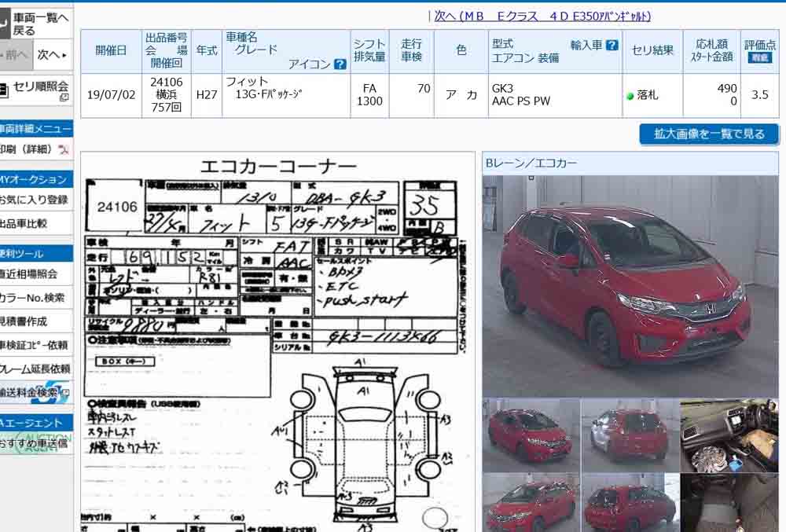
Task: Click the lot number 24106 in table
Action: 167,83
